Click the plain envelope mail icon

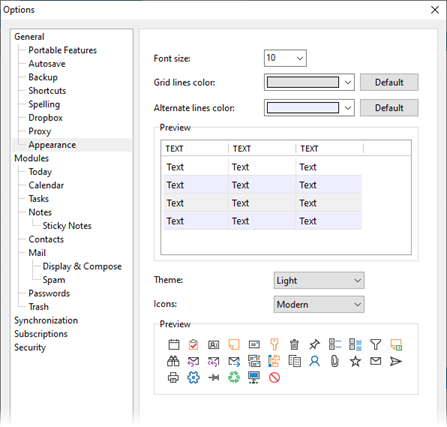click(x=376, y=361)
